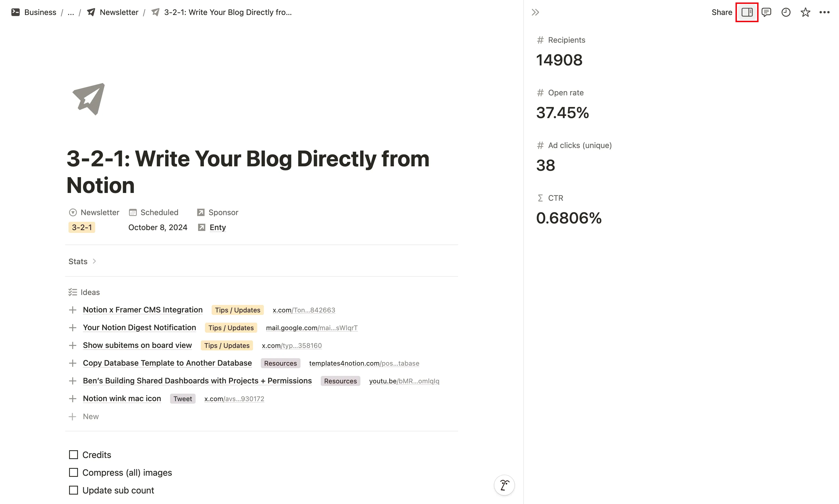
Task: Click the Enty sponsor link
Action: [x=217, y=227]
